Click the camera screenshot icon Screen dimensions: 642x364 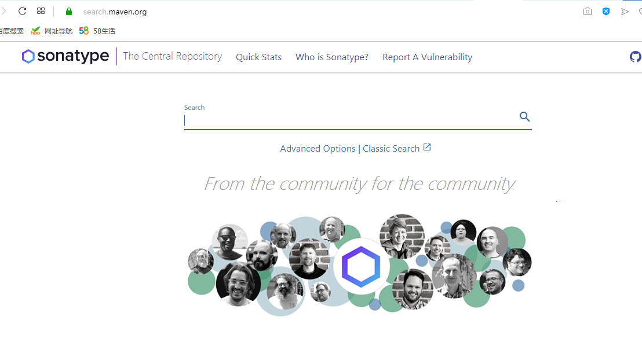coord(587,12)
